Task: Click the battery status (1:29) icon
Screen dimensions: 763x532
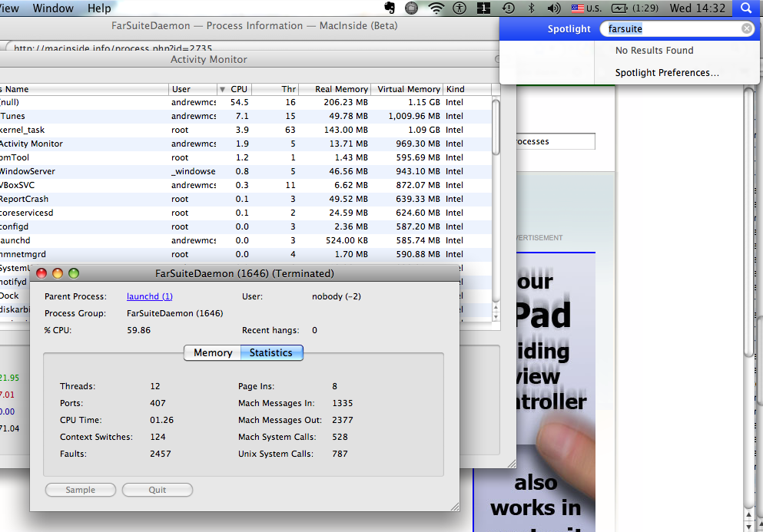Action: click(635, 8)
